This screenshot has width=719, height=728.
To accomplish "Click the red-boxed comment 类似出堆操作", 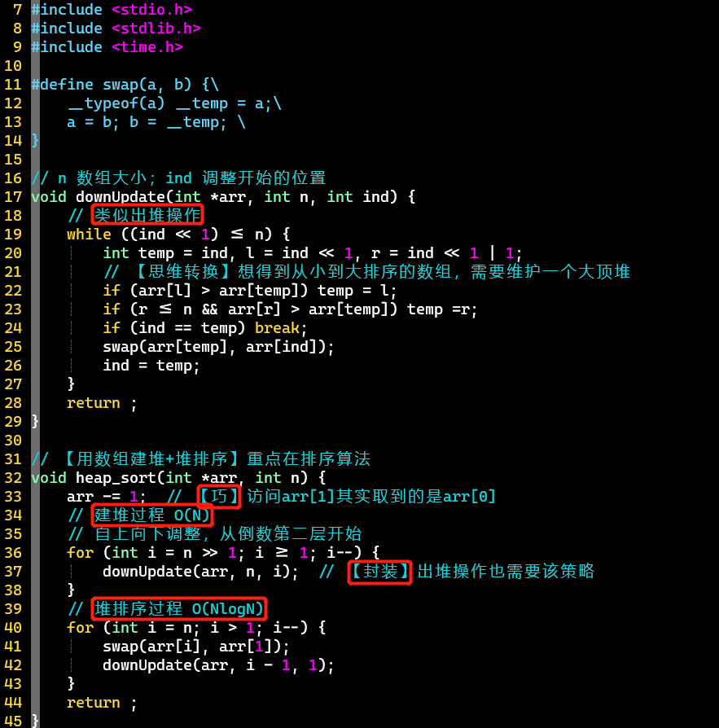I will pos(147,216).
